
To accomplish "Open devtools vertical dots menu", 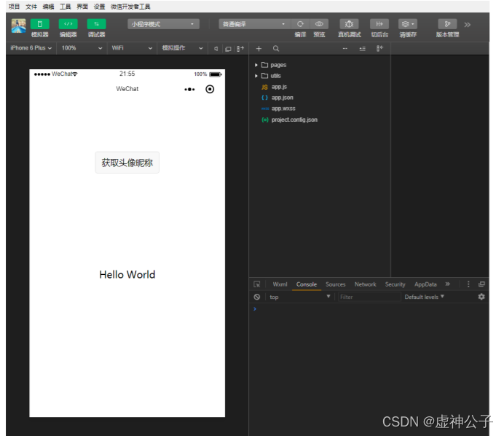I will tap(468, 284).
